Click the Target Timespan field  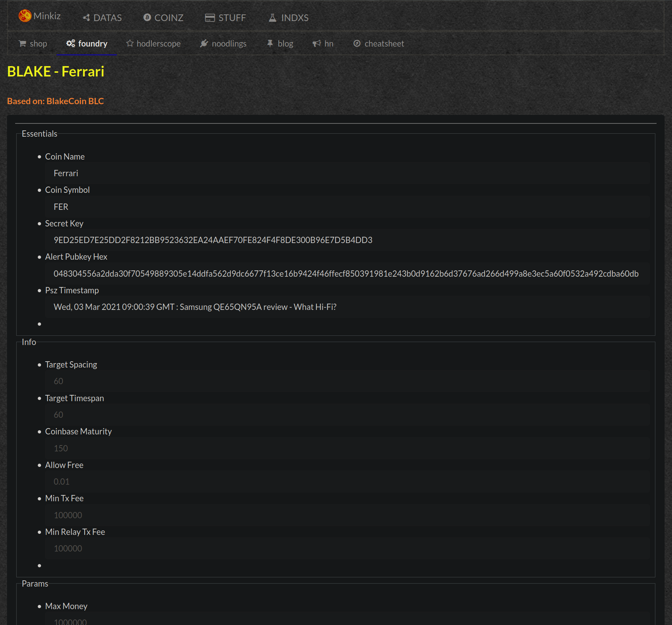[x=347, y=415]
